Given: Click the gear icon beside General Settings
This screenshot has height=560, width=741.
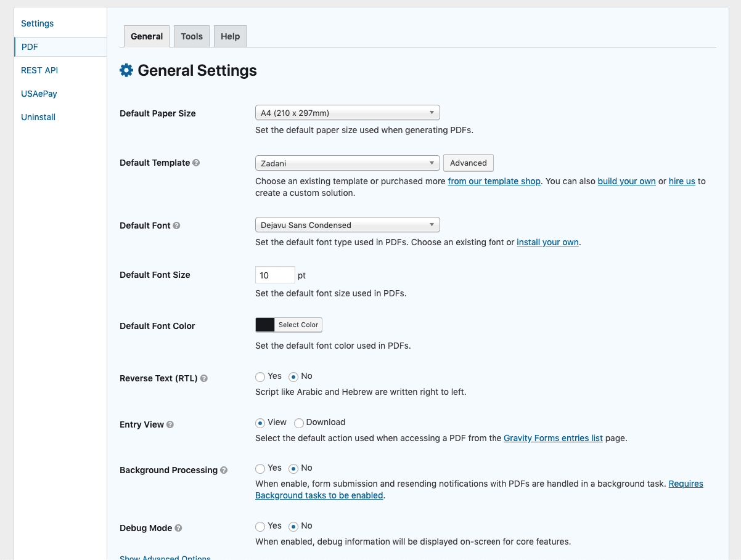Looking at the screenshot, I should click(126, 70).
